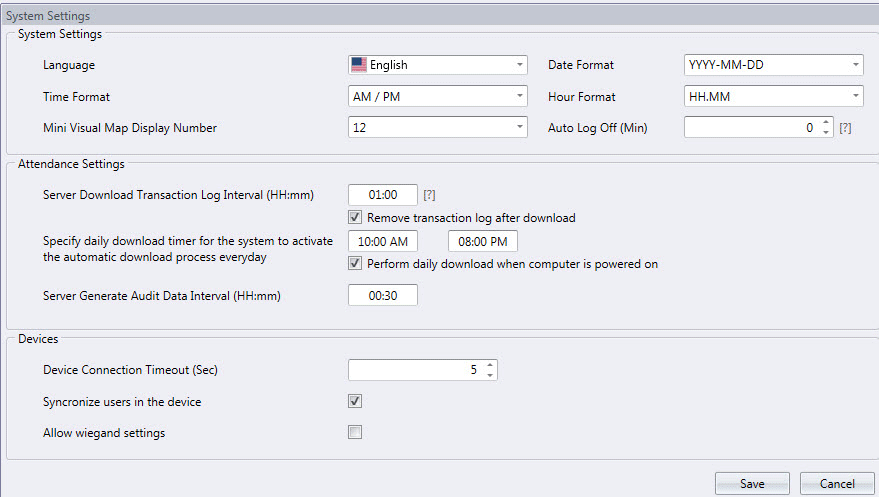Uncheck Perform daily download when powered on

355,264
